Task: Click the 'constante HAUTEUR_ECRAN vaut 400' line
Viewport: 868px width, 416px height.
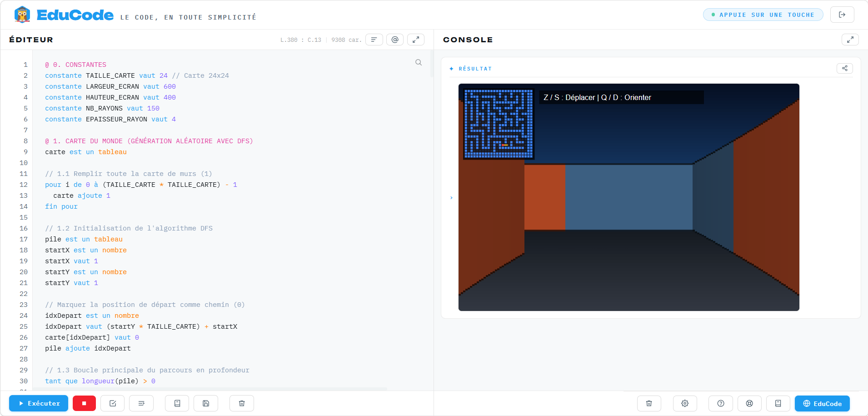Action: 110,97
